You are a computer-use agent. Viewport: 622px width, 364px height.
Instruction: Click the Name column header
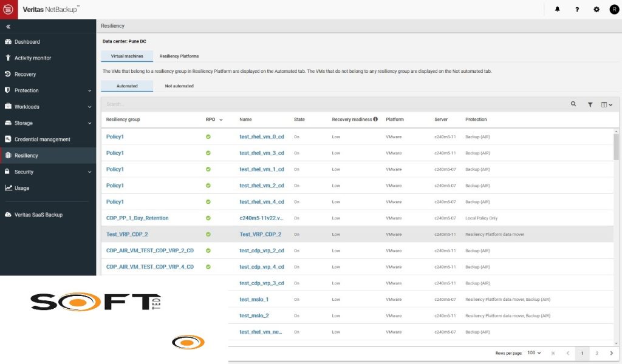[x=245, y=120]
